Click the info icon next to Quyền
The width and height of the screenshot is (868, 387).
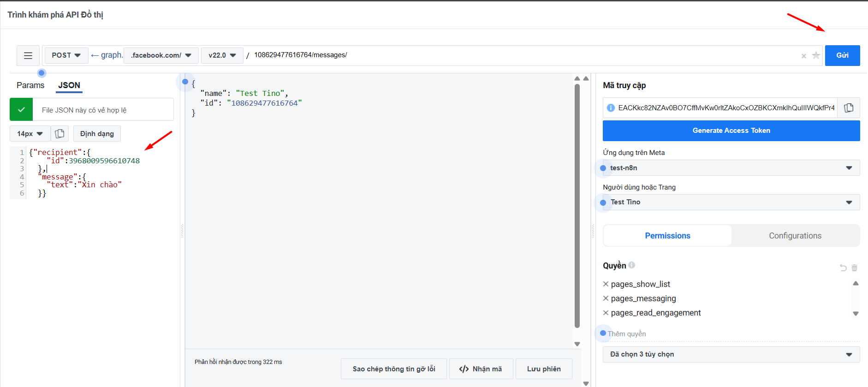[632, 265]
